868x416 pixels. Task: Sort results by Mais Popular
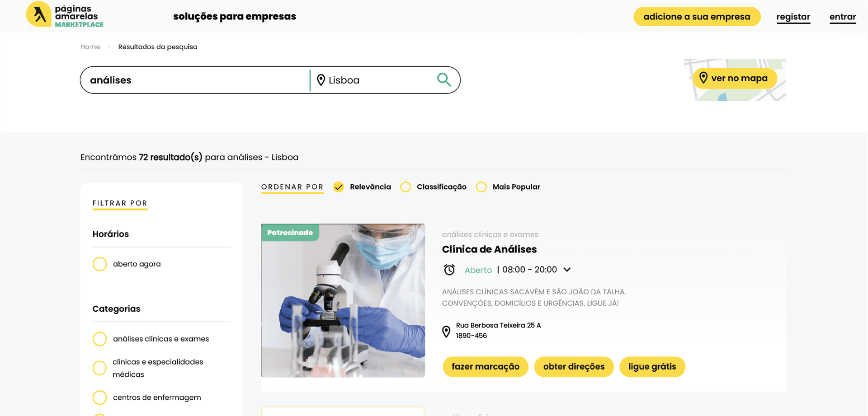click(x=481, y=187)
